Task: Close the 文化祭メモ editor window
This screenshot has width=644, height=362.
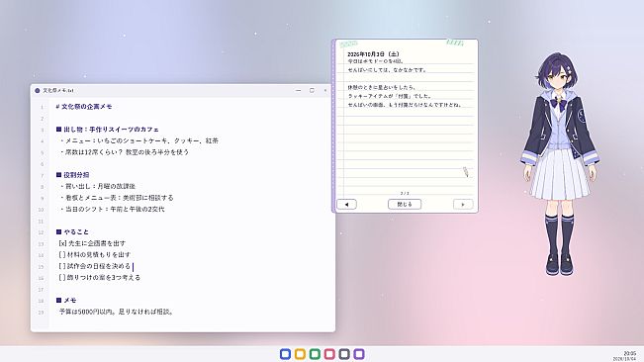Action: [325, 90]
